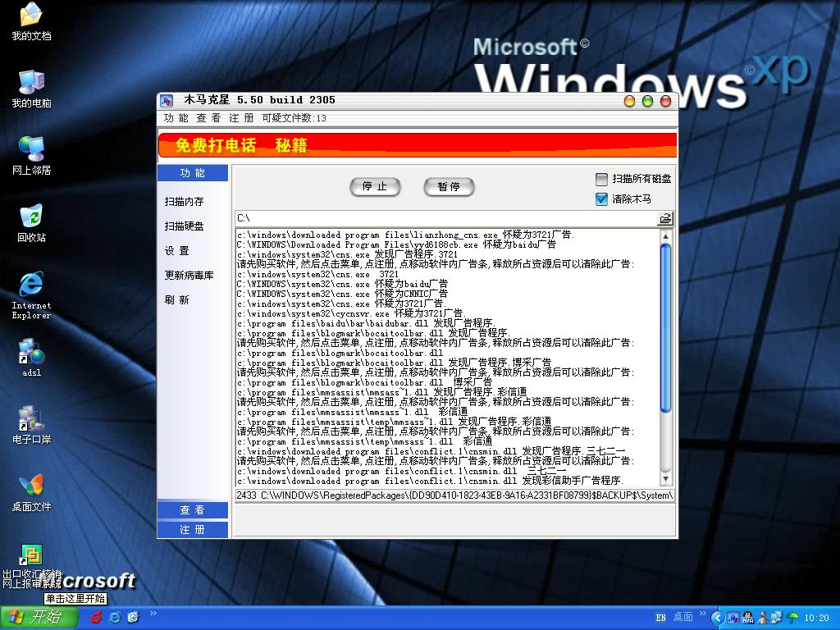The width and height of the screenshot is (840, 630).
Task: Open the 我的文档 desktop icon
Action: pos(32,22)
